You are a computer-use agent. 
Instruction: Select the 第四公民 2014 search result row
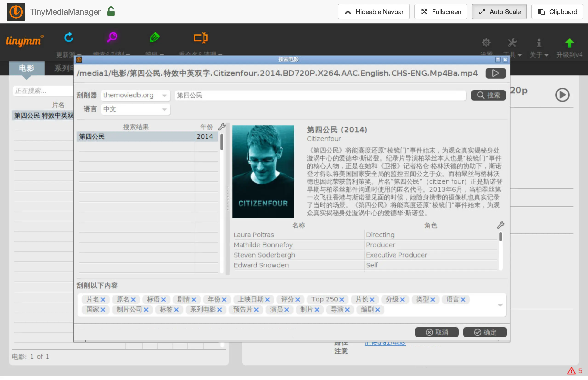point(147,136)
